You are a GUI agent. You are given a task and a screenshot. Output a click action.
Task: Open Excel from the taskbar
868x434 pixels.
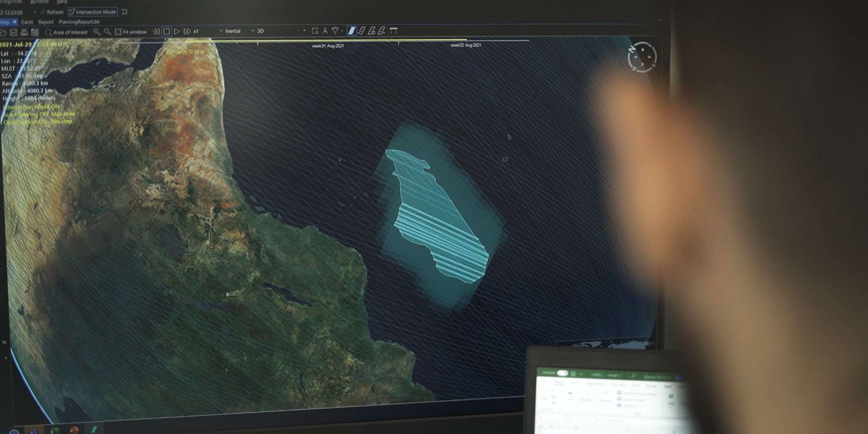tap(55, 430)
